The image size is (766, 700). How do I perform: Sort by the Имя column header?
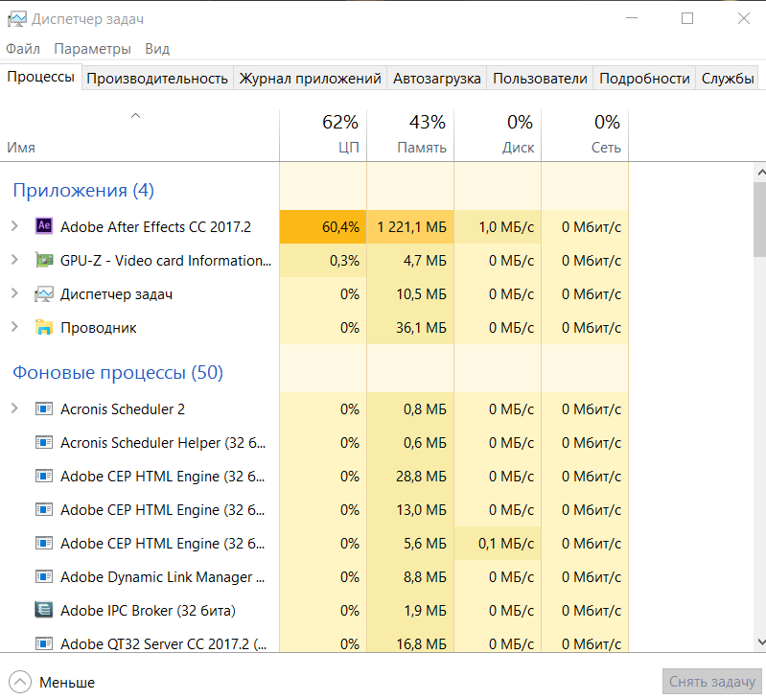[x=139, y=135]
